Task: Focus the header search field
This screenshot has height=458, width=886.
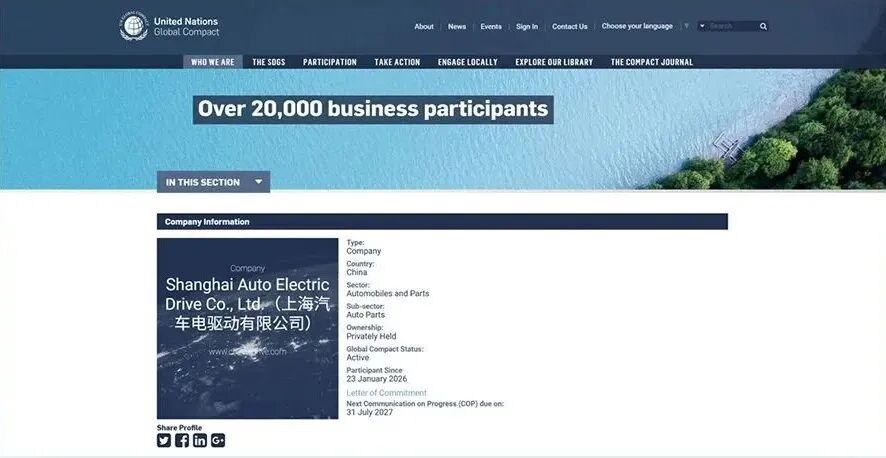Action: 733,26
